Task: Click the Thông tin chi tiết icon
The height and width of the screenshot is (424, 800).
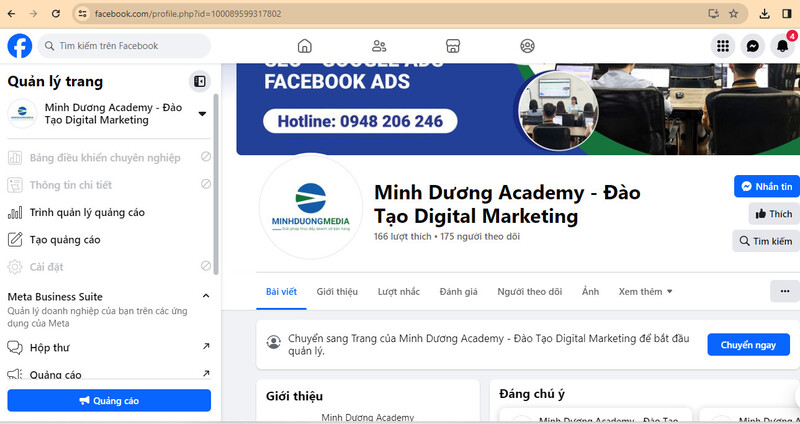Action: point(15,185)
